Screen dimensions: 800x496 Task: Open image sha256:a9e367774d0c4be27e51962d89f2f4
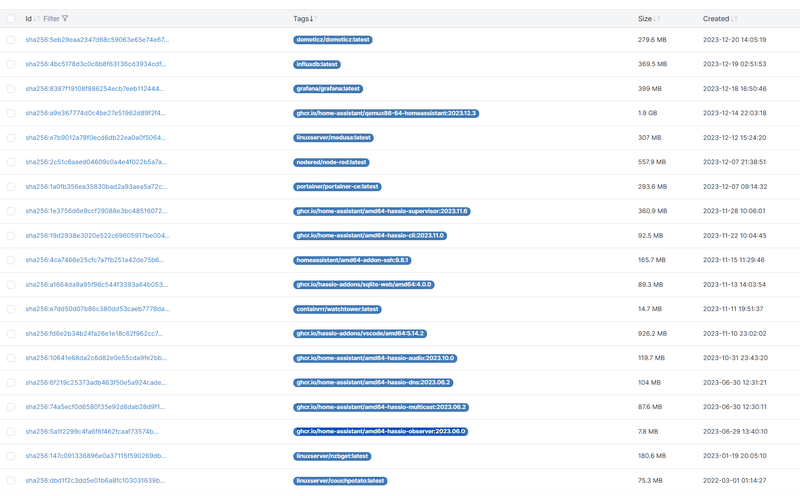(95, 113)
